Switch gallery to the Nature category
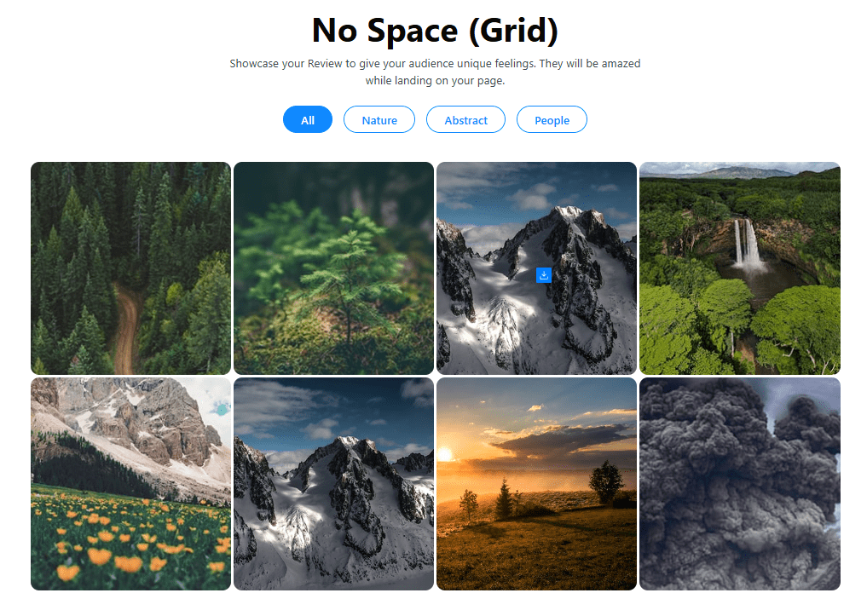 (x=379, y=119)
